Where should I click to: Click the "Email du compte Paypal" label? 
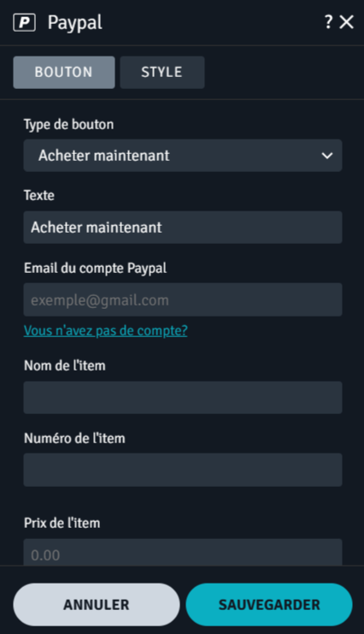point(96,269)
